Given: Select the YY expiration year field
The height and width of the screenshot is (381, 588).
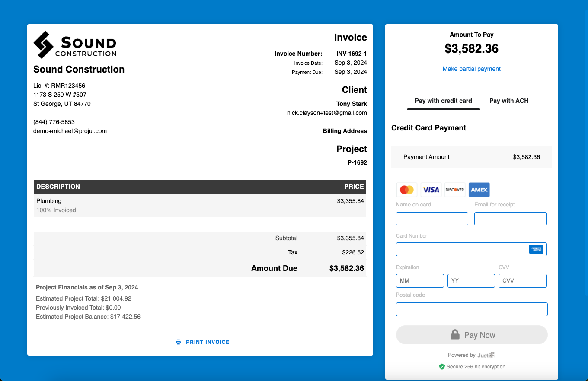Looking at the screenshot, I should point(471,281).
